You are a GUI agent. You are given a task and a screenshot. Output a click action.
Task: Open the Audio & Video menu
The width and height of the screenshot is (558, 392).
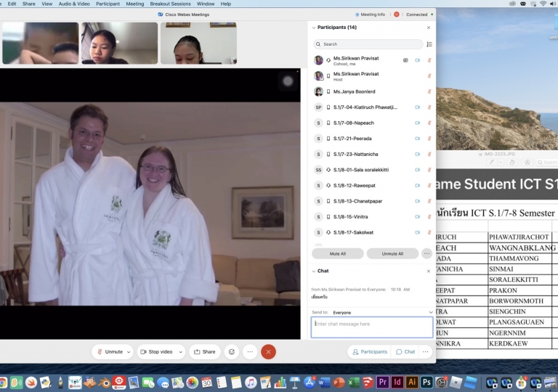74,4
